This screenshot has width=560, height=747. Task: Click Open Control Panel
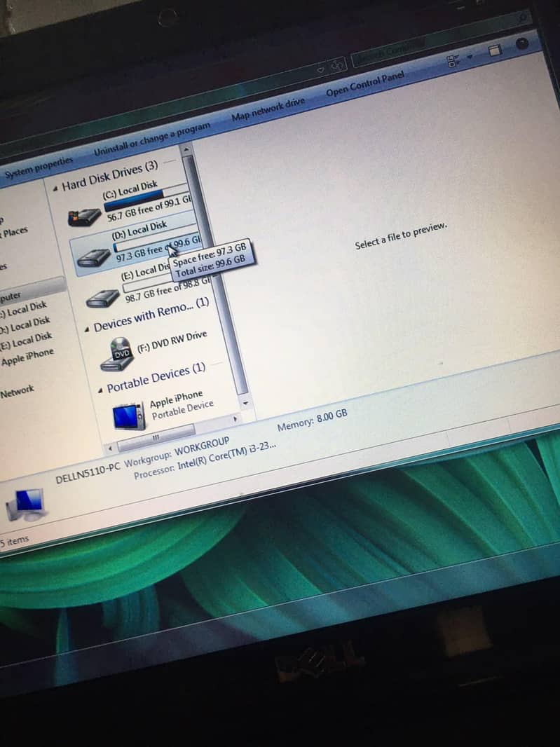click(365, 84)
